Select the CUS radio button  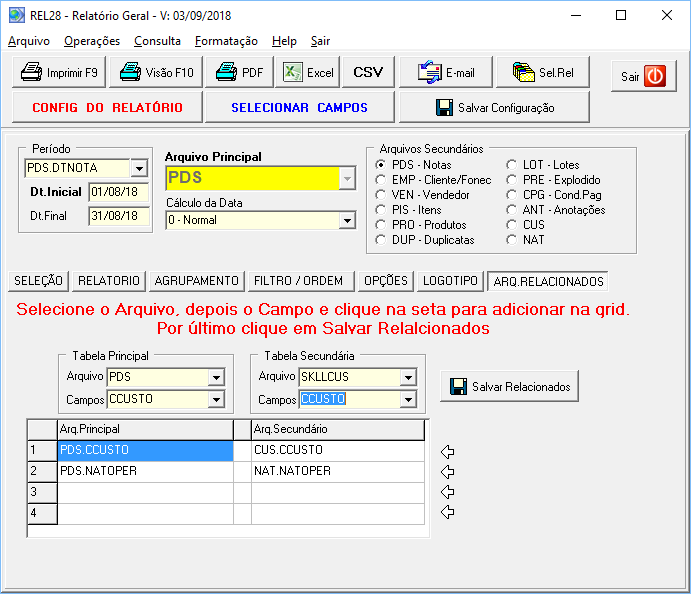pos(511,225)
